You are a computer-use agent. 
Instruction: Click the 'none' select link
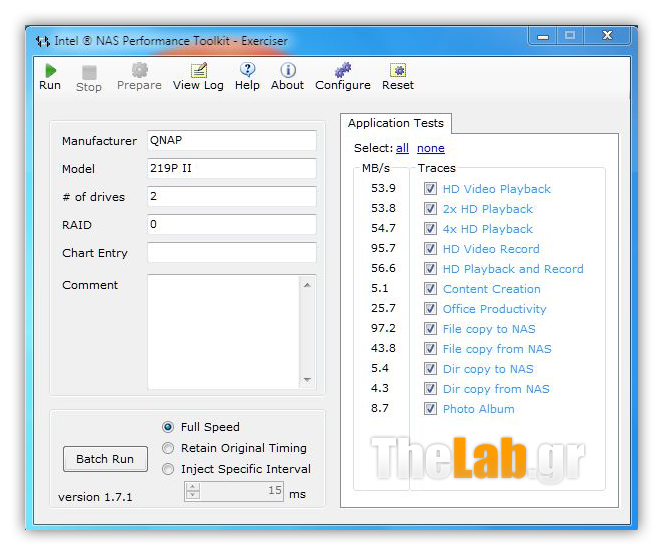pyautogui.click(x=430, y=148)
